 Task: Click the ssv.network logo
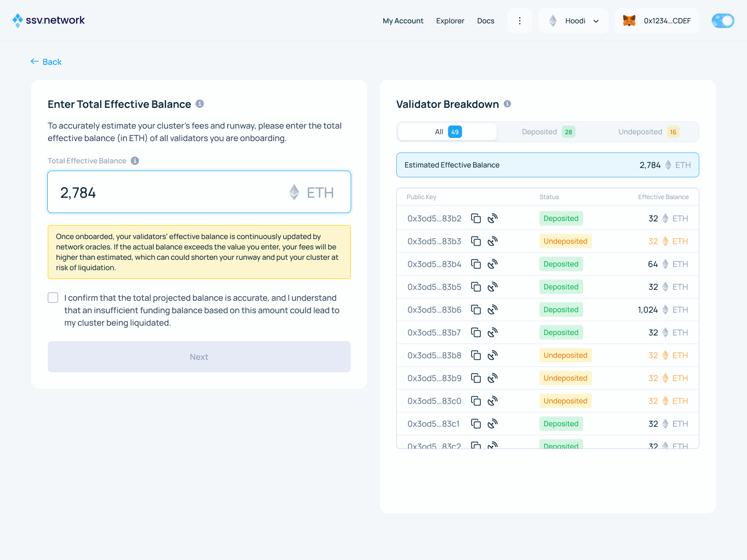[x=48, y=20]
